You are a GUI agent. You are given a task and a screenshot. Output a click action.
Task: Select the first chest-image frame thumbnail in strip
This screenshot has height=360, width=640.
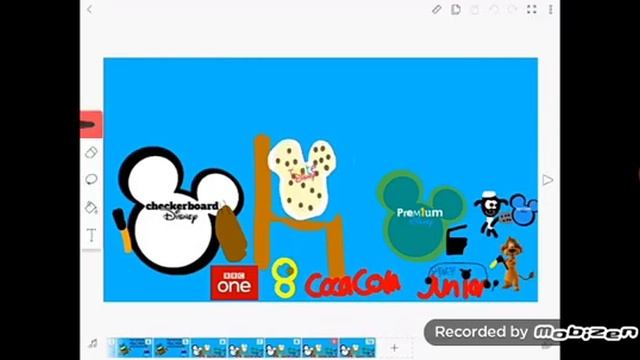pos(134,348)
